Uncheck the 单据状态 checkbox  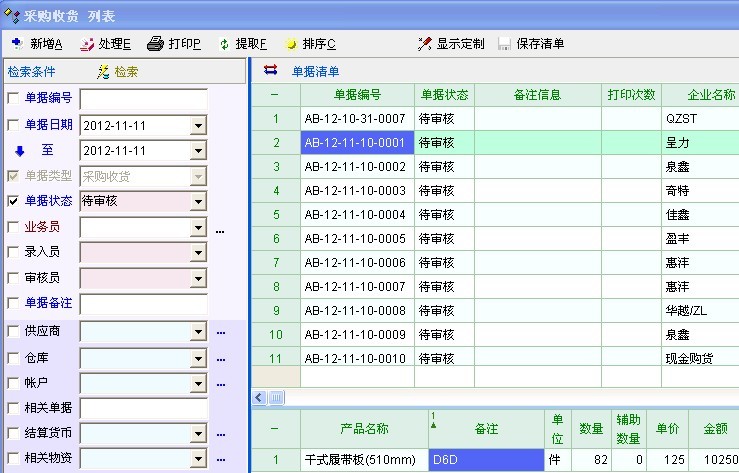tap(13, 201)
